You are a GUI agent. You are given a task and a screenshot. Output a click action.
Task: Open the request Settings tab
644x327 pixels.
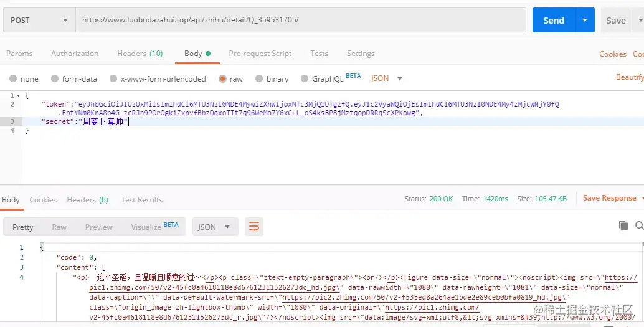click(361, 54)
